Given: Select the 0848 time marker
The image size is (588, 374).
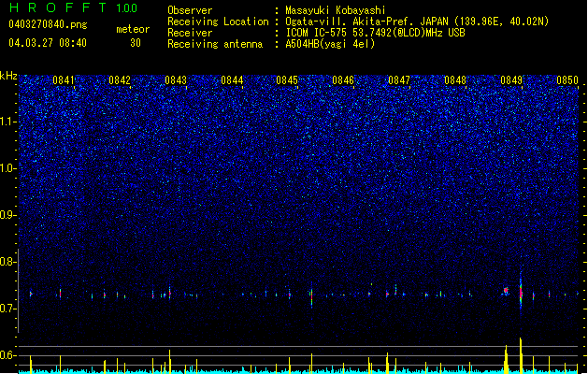Looking at the screenshot, I should 455,79.
